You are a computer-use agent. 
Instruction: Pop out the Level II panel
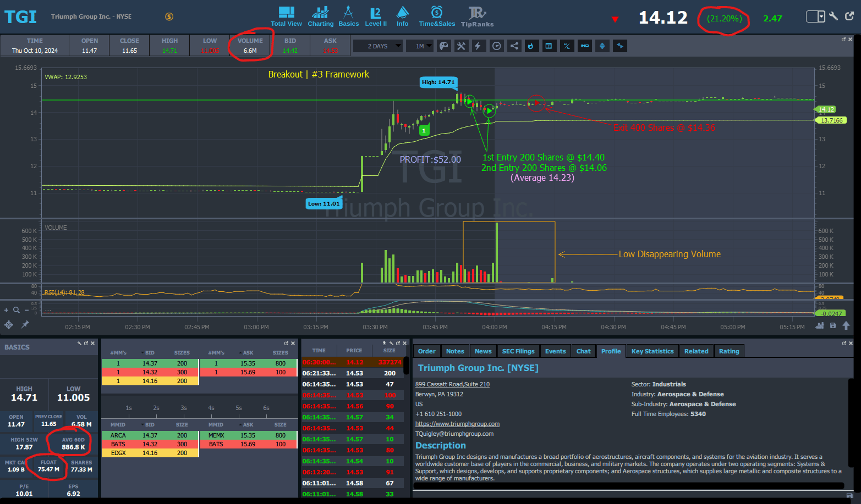pyautogui.click(x=286, y=343)
